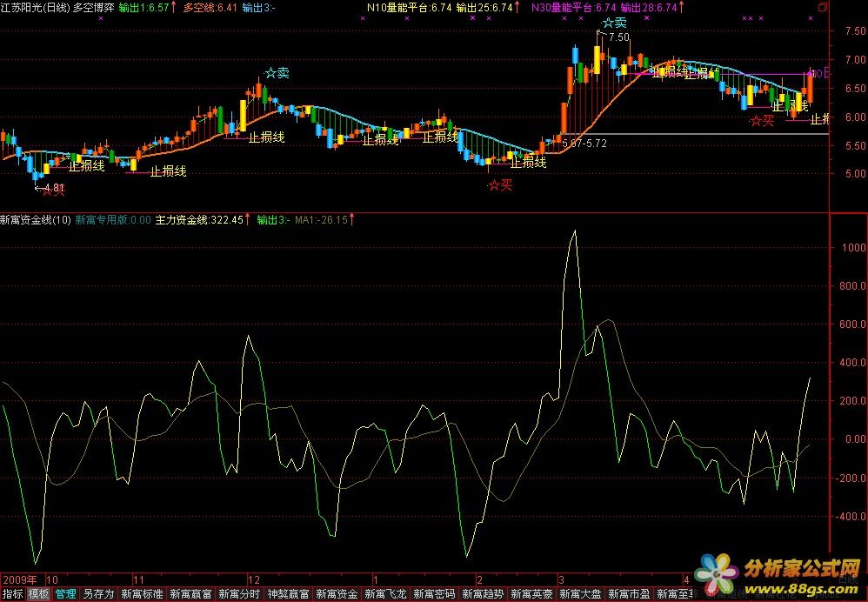
Task: Click the 1000 value on the lower axis
Action: (853, 248)
